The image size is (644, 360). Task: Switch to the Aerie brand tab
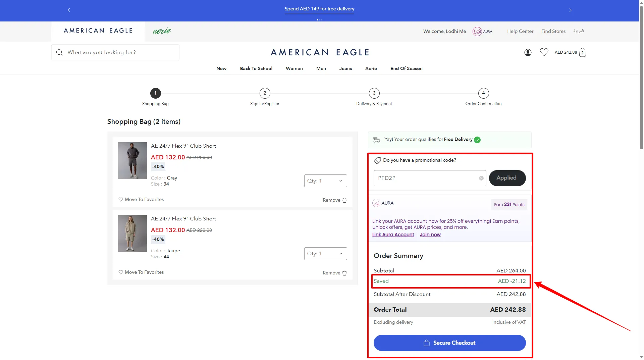(x=162, y=31)
